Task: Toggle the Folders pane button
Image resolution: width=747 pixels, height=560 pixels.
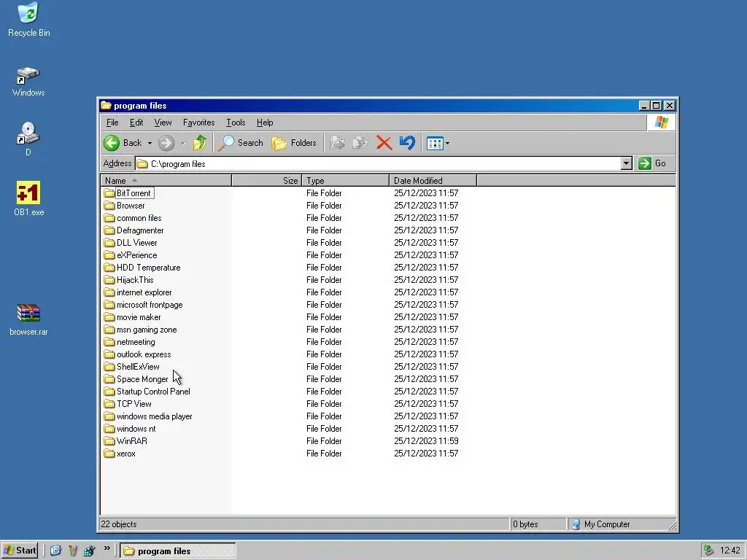Action: tap(294, 143)
